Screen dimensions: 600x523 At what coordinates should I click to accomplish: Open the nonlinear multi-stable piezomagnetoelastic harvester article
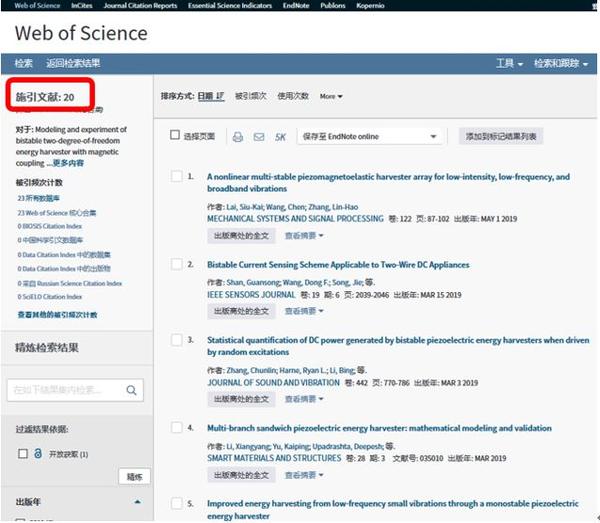pyautogui.click(x=388, y=182)
